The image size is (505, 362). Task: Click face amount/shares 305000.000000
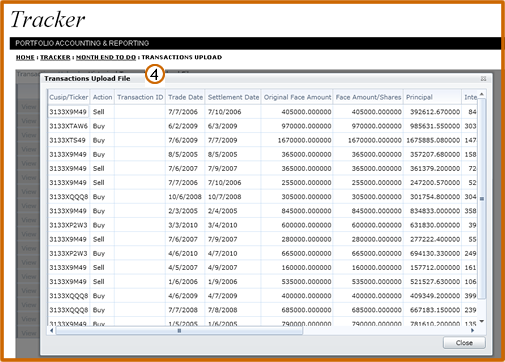point(377,197)
